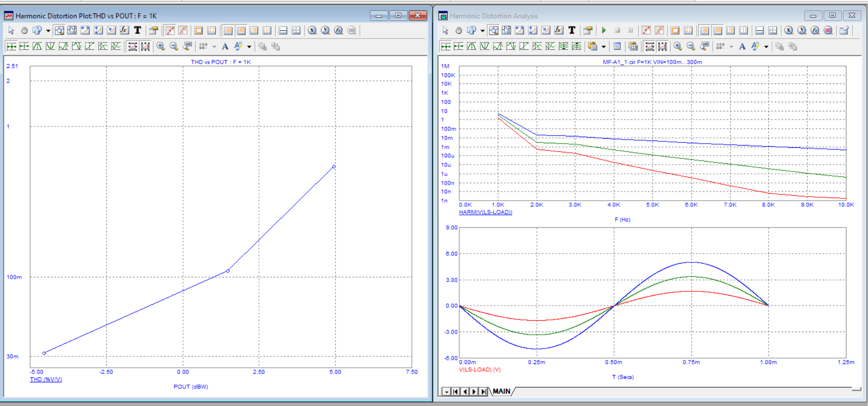Click the 123 stepping icon in Analysis window
Screen dimensions: 868x406
(633, 46)
